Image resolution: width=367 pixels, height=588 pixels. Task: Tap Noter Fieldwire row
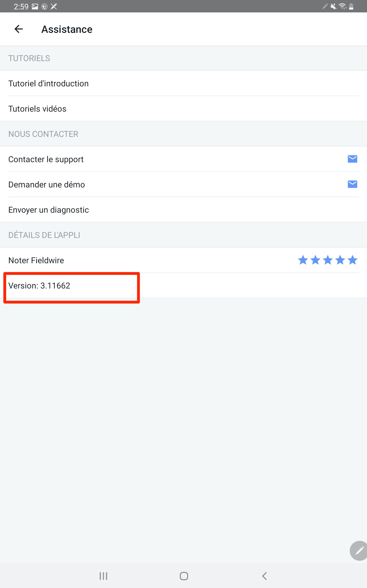(x=183, y=260)
